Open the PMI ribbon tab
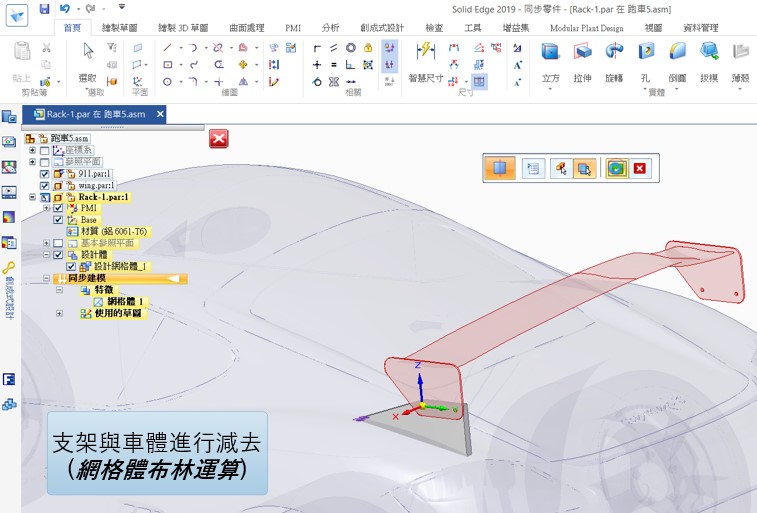The height and width of the screenshot is (513, 757). click(x=293, y=28)
